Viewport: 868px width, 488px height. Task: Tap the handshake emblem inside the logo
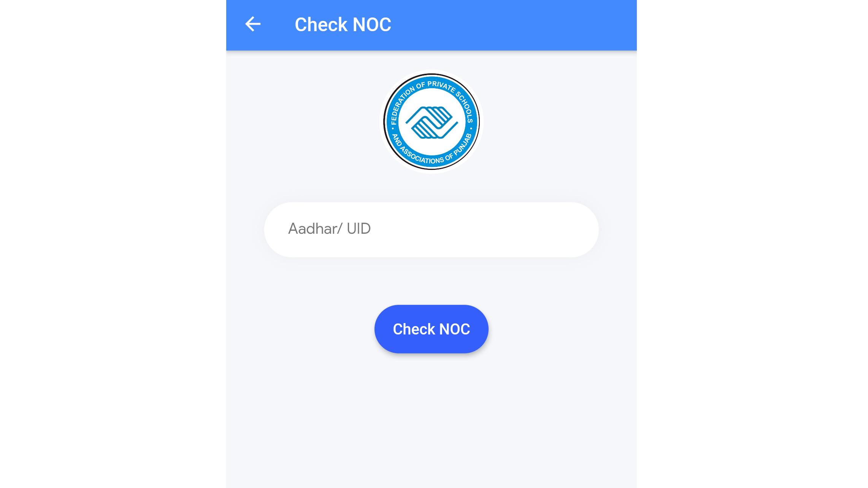click(431, 122)
